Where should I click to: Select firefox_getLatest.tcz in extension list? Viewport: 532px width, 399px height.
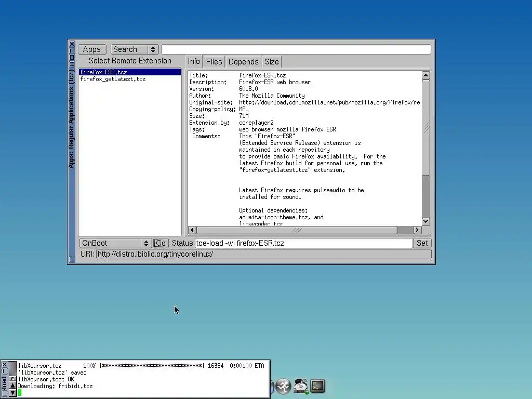(129, 79)
